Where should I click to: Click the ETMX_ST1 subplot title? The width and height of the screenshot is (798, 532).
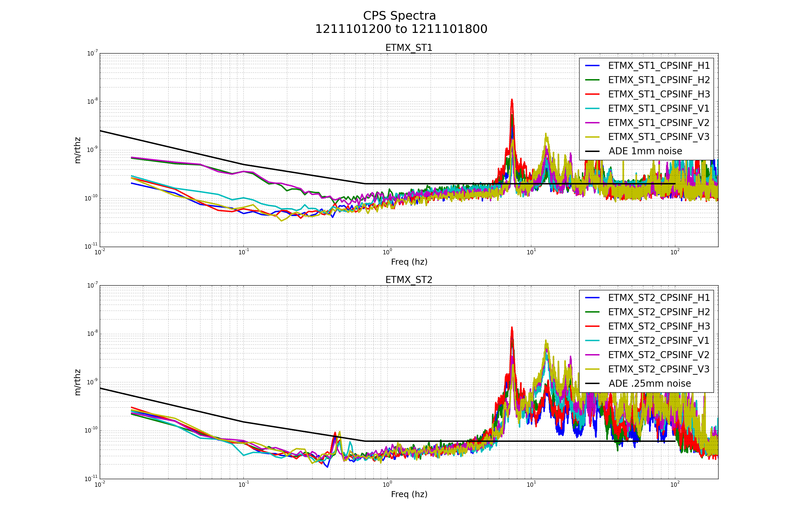point(409,48)
